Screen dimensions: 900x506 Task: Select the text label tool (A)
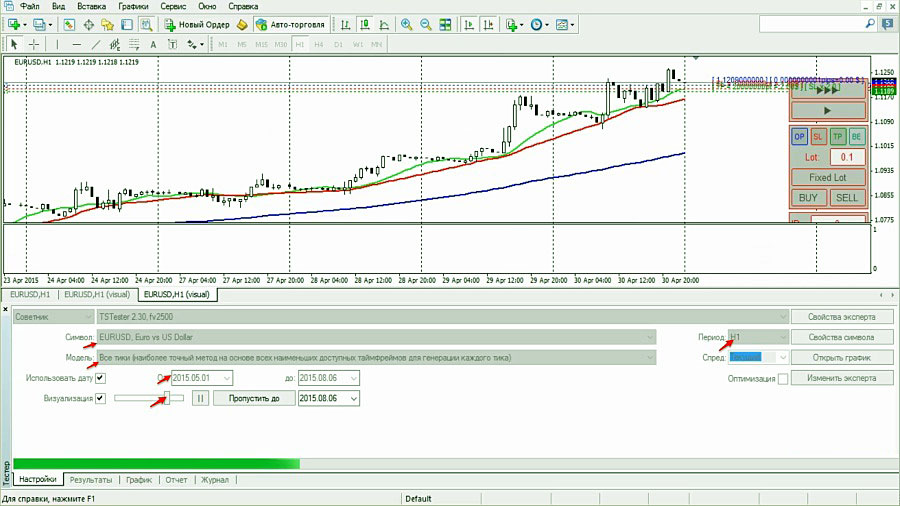coord(153,44)
